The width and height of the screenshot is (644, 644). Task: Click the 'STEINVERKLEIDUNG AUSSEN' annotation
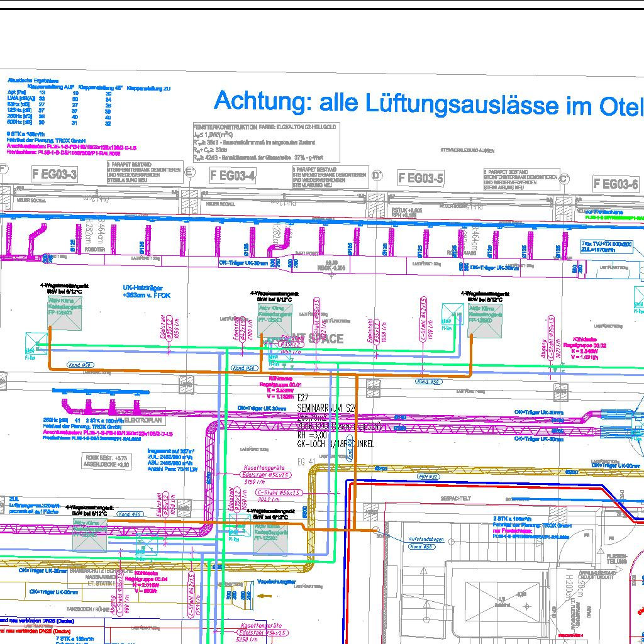[x=467, y=151]
